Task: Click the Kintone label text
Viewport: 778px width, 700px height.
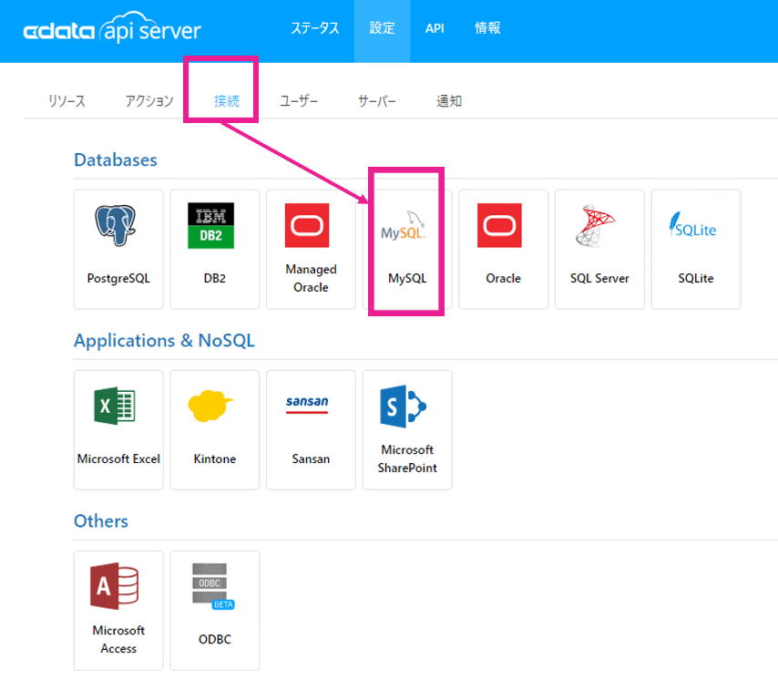Action: pyautogui.click(x=215, y=458)
